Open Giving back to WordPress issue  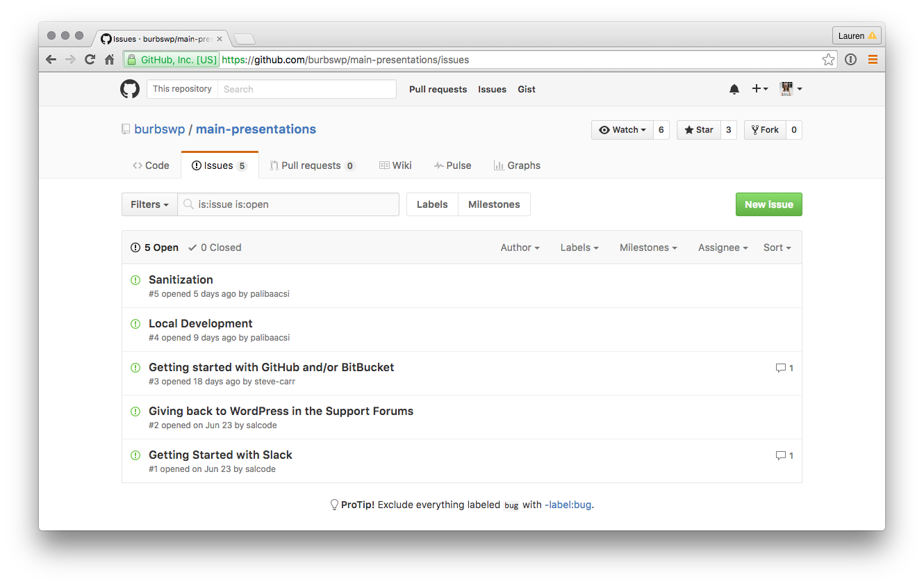click(281, 411)
